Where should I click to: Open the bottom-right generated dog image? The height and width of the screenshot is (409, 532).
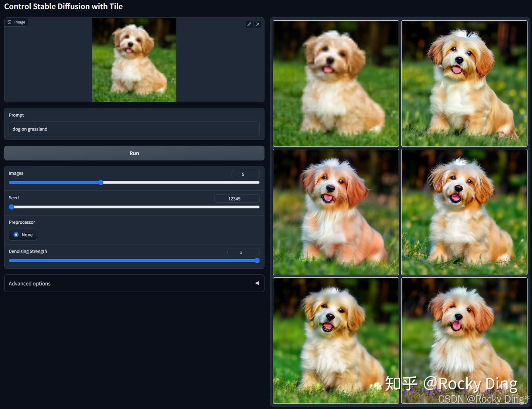click(x=464, y=340)
